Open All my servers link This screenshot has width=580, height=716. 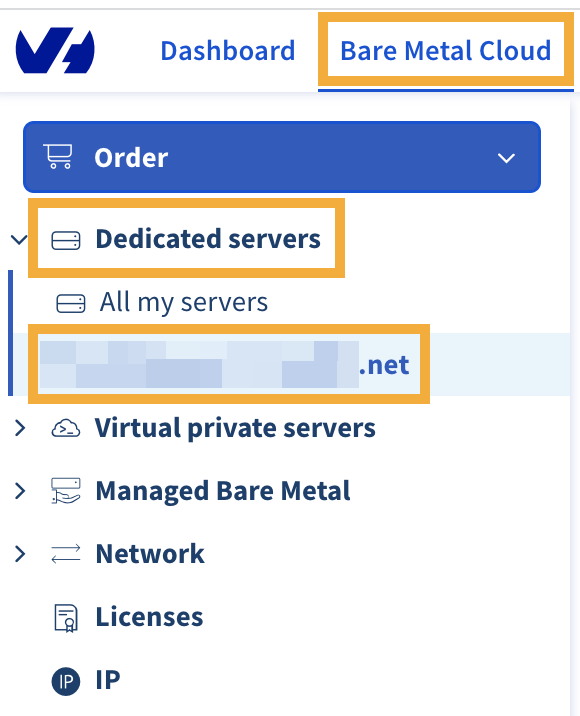184,302
